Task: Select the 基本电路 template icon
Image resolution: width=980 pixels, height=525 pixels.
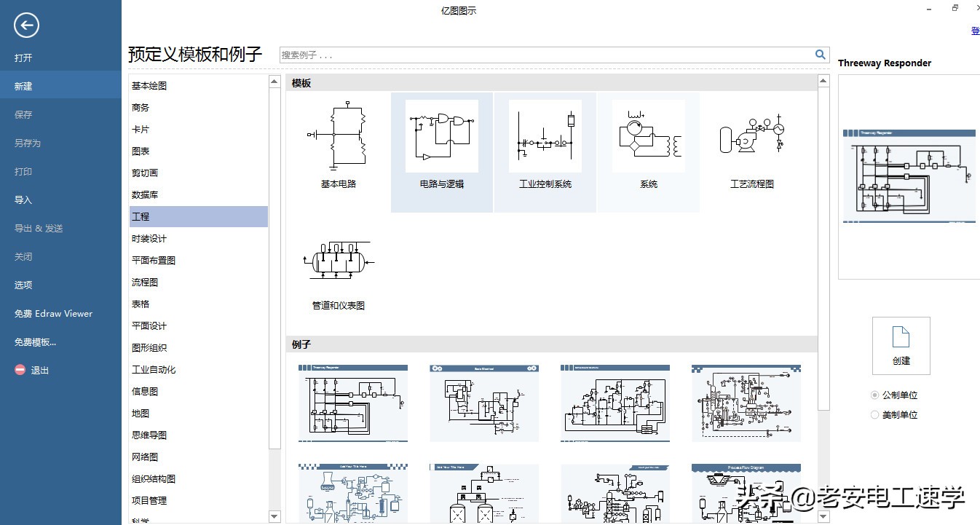Action: (x=339, y=136)
